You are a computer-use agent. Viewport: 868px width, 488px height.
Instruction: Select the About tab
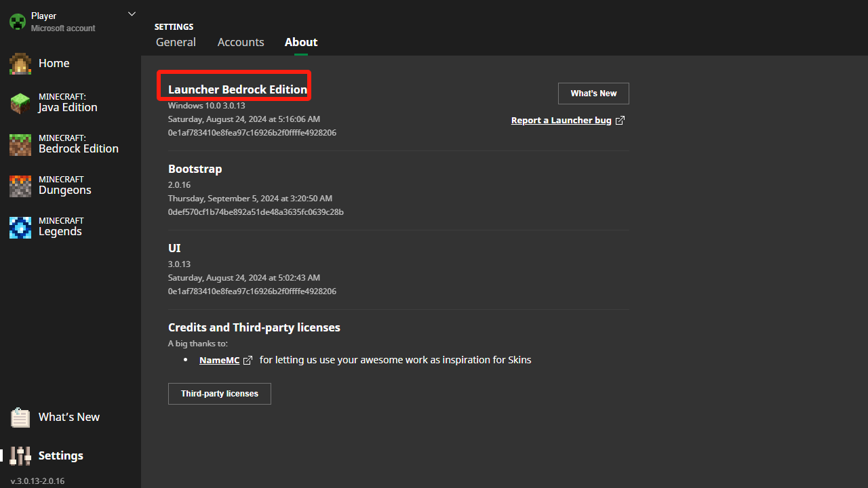301,42
